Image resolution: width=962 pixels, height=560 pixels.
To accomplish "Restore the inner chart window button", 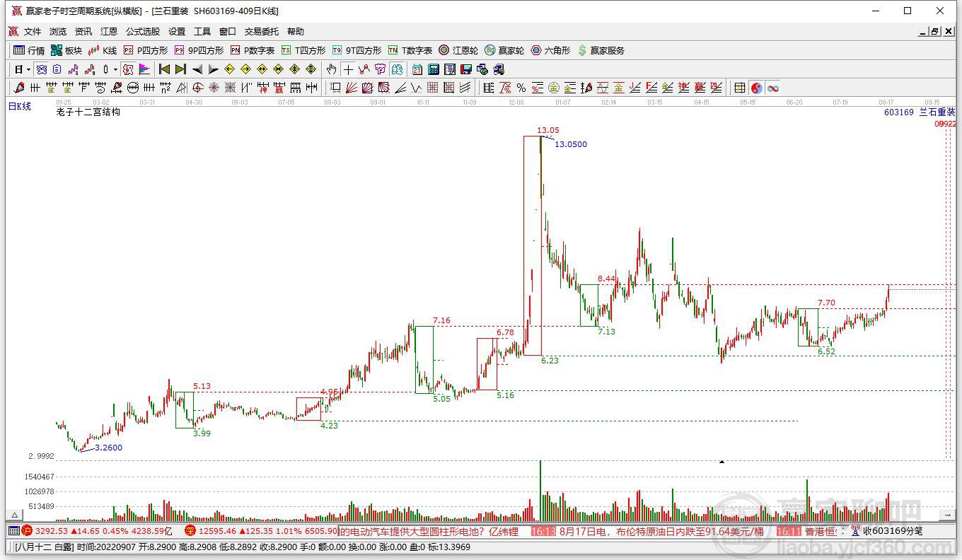I will point(935,32).
